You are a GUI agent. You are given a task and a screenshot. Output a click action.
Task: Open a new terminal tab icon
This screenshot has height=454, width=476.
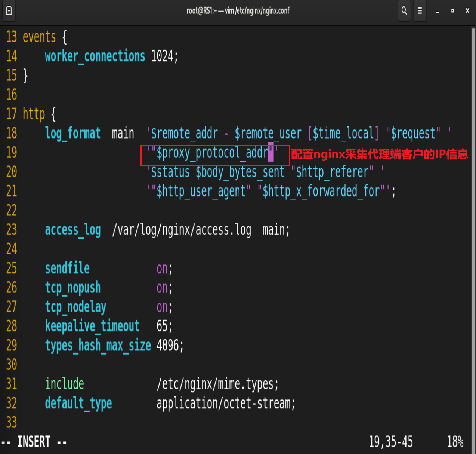[9, 11]
